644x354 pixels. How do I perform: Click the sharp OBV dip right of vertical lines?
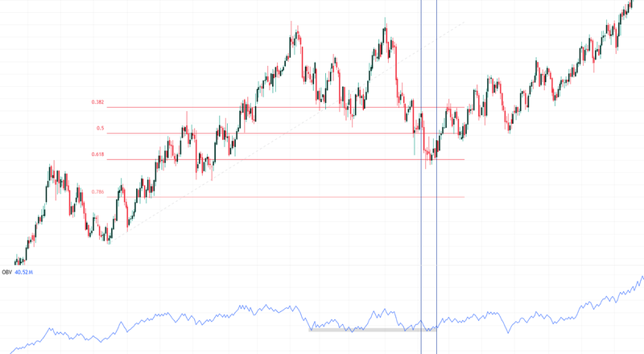point(509,331)
